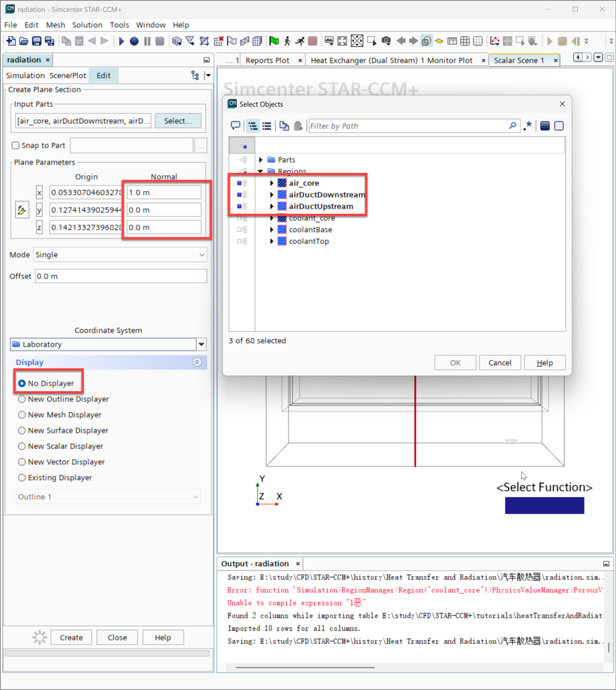
Task: Open the Mode dropdown showing Single
Action: 120,255
